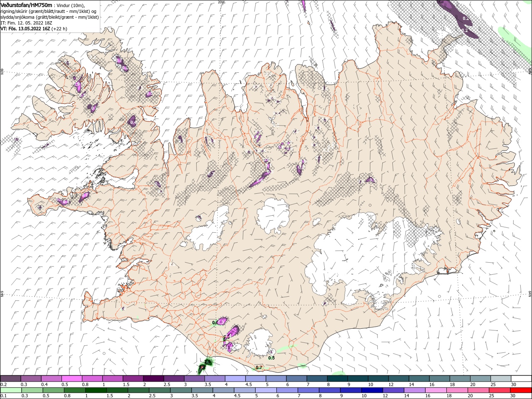Pick the crimson 25 rain swatch

[500, 390]
